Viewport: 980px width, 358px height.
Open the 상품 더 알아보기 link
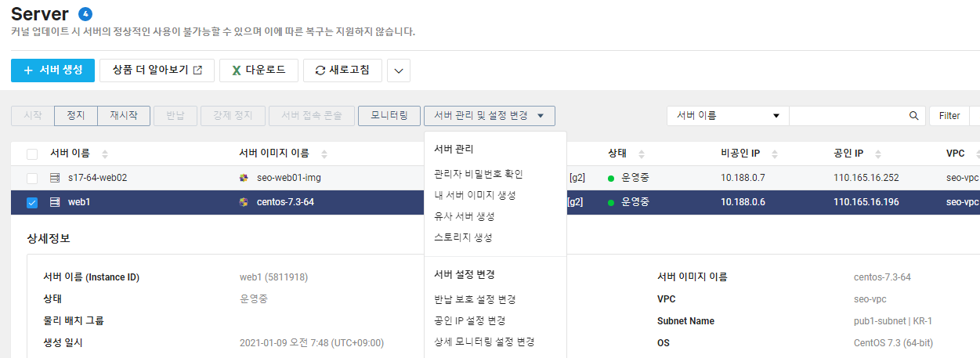coord(157,70)
